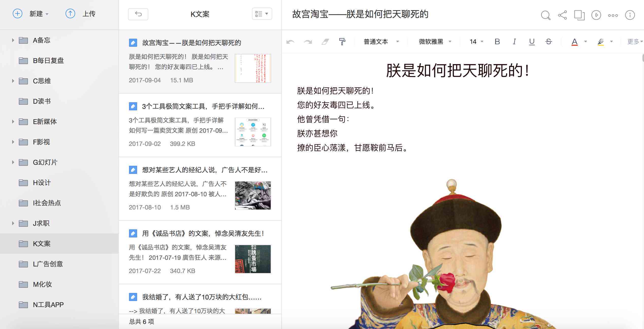This screenshot has width=644, height=329.
Task: Click the New (新建) plus icon
Action: point(18,13)
